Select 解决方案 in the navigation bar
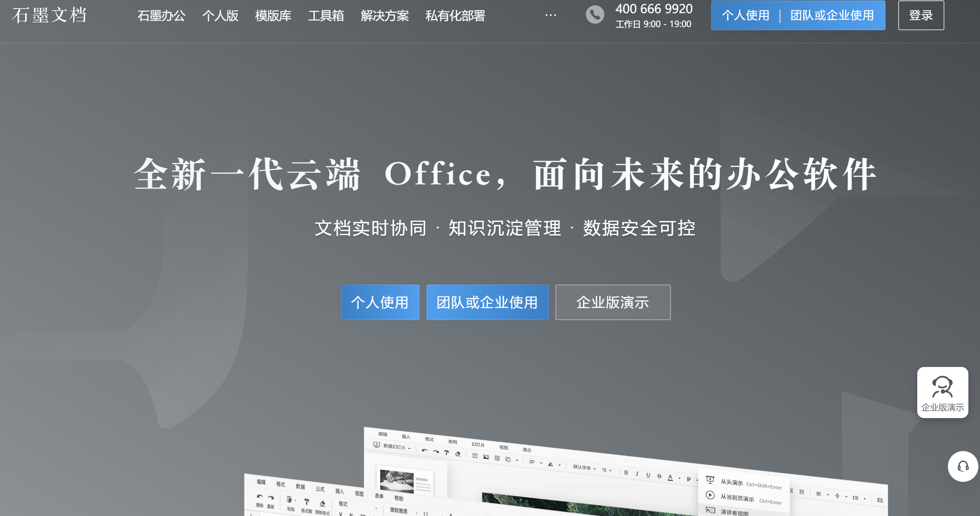This screenshot has height=516, width=980. click(385, 16)
